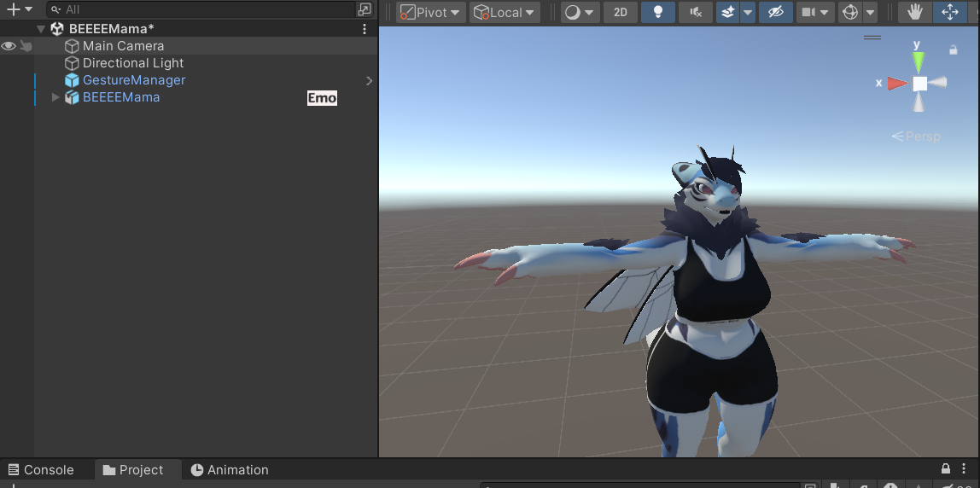Open gizmos dropdown arrow

click(x=870, y=13)
